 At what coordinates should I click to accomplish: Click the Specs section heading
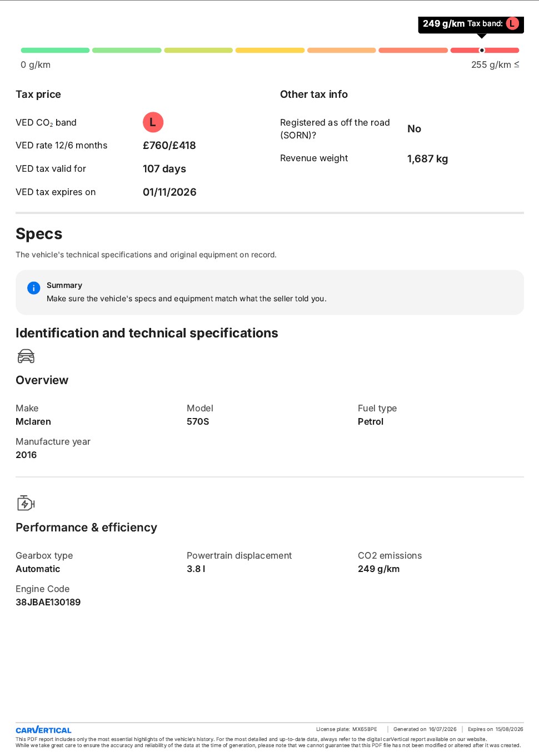point(39,234)
